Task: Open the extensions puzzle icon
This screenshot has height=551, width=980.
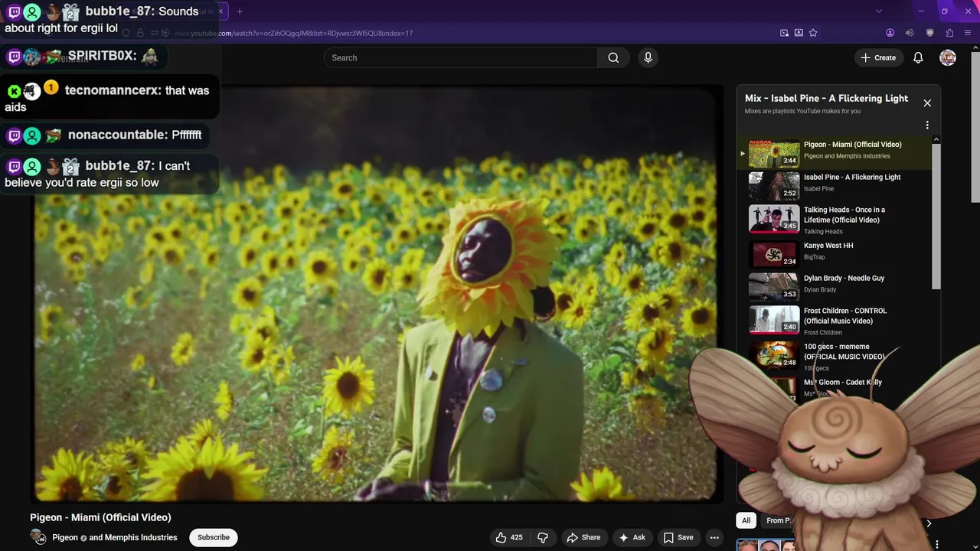Action: coord(949,33)
